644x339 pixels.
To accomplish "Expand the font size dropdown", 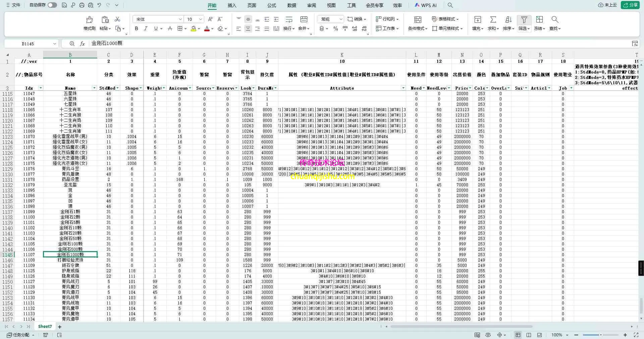I will pos(200,19).
